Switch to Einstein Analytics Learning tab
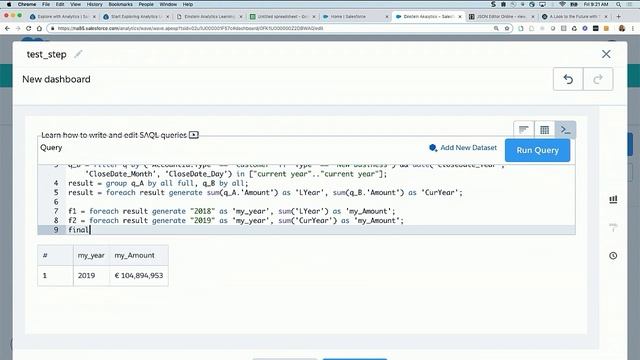The height and width of the screenshot is (360, 640). click(x=208, y=17)
